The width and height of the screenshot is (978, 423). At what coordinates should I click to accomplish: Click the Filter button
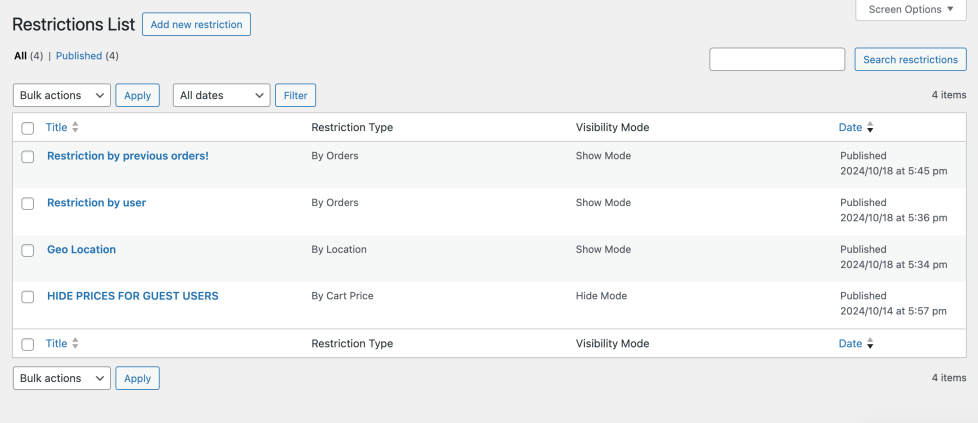click(x=295, y=95)
